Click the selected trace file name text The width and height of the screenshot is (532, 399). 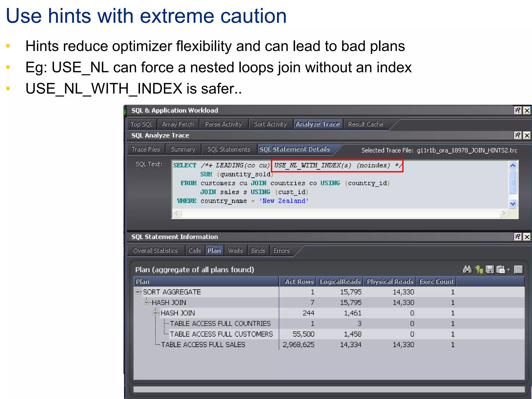[467, 150]
